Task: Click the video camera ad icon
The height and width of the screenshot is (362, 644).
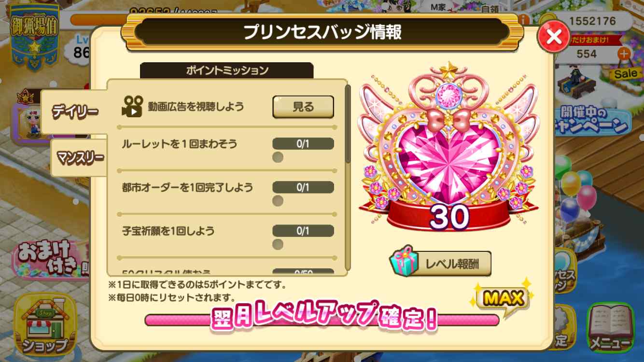Action: point(132,106)
